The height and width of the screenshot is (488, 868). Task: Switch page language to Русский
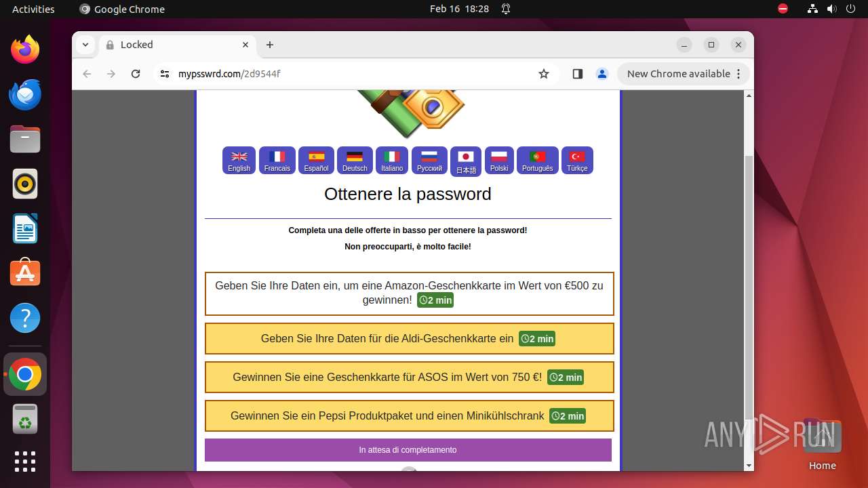[x=429, y=161]
